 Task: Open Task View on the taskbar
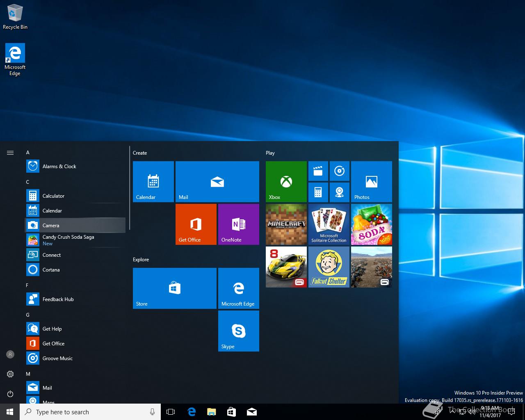tap(171, 412)
